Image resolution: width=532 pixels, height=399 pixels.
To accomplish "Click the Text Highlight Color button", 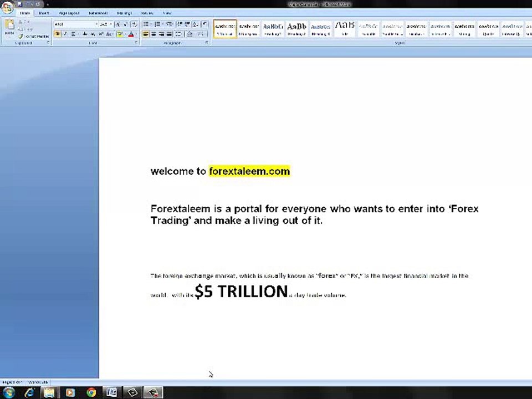I will click(x=119, y=34).
